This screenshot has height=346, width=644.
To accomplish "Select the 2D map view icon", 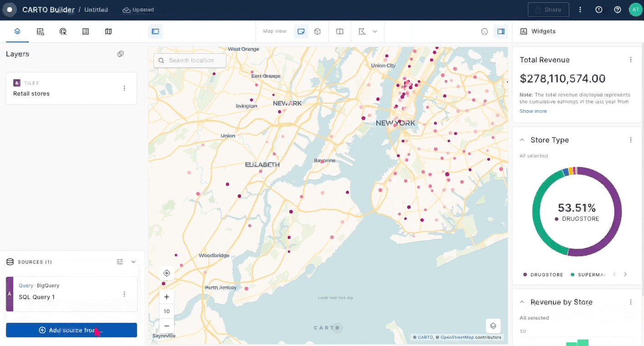I will (x=301, y=31).
